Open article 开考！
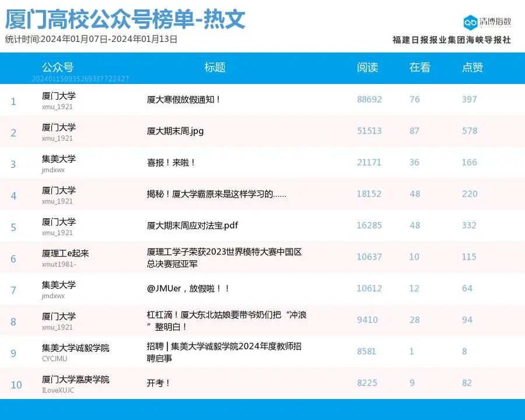 pos(158,383)
